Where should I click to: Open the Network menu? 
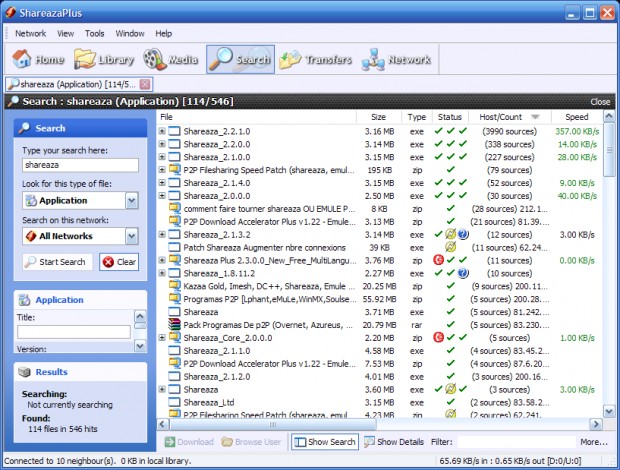click(x=30, y=33)
